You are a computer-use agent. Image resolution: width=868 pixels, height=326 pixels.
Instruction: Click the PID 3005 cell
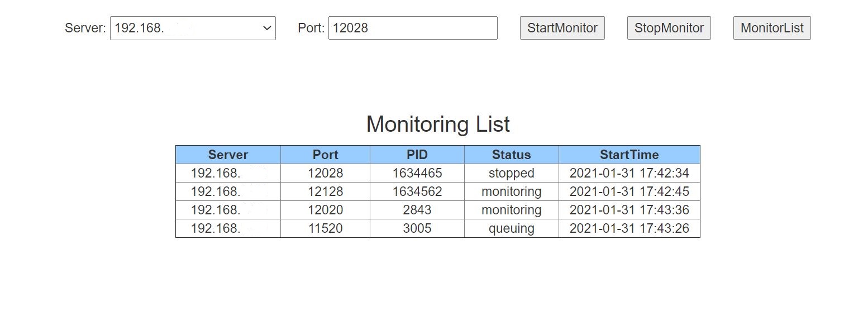[417, 228]
